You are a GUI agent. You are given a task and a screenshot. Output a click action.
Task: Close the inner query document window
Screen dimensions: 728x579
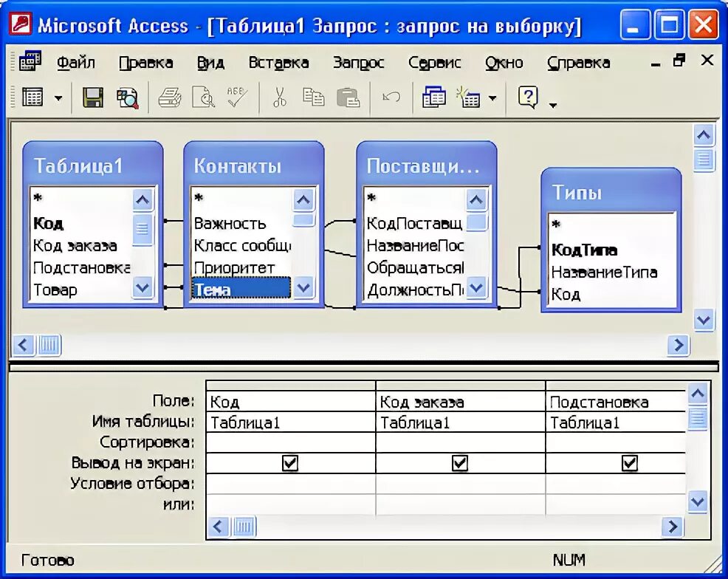(x=707, y=60)
